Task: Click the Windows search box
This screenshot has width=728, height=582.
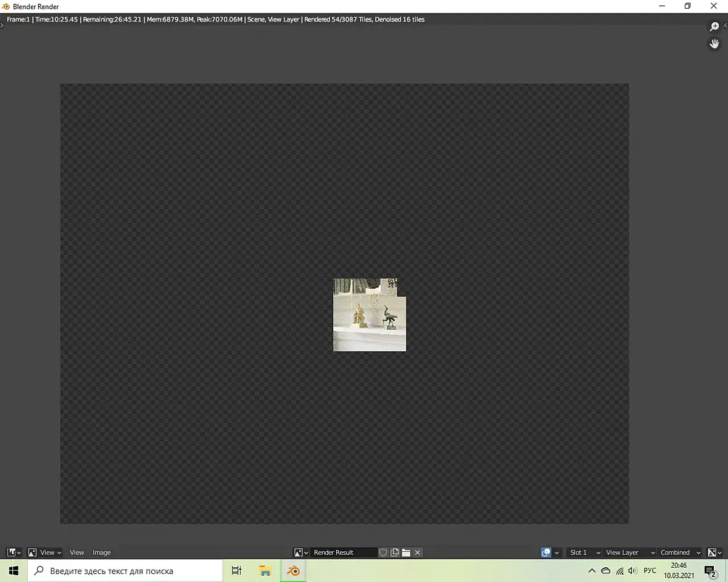Action: pyautogui.click(x=125, y=571)
